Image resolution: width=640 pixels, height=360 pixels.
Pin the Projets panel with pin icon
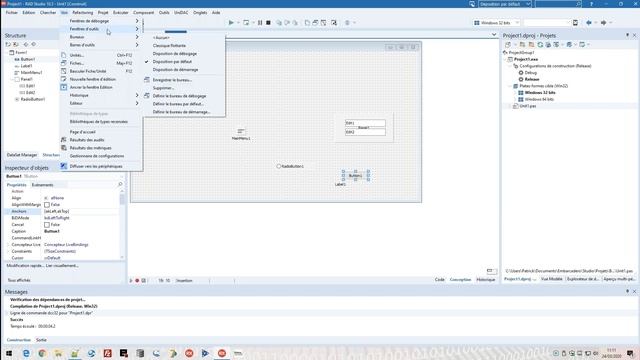pos(627,36)
